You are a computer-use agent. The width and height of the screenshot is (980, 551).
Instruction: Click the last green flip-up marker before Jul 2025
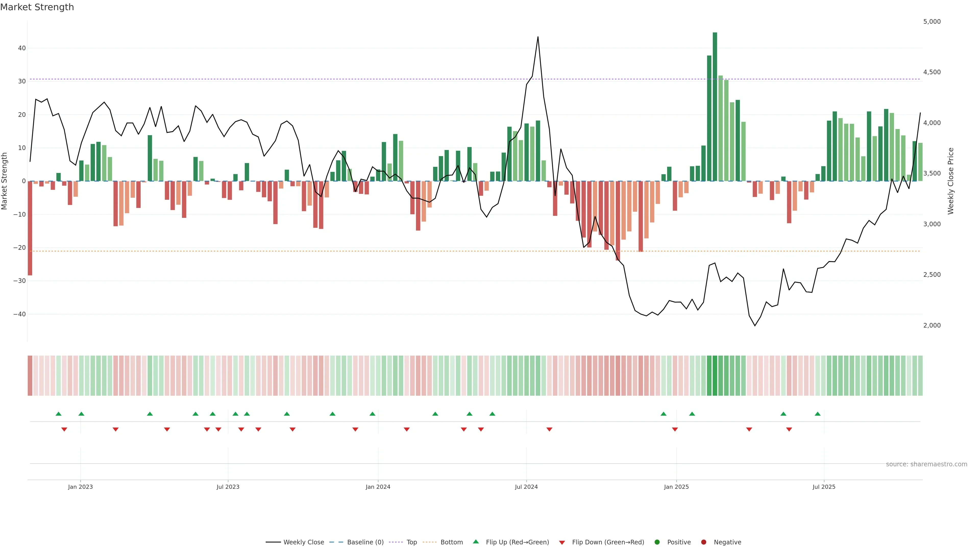tap(817, 414)
